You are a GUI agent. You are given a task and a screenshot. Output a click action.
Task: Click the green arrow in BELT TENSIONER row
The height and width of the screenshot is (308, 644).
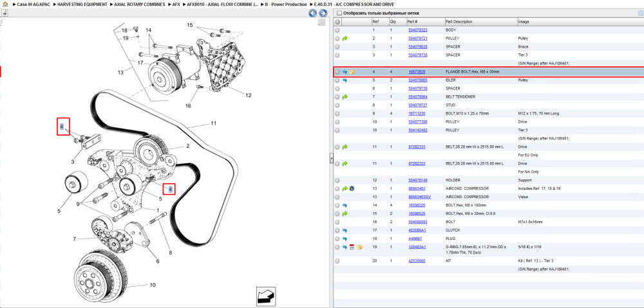coord(345,97)
